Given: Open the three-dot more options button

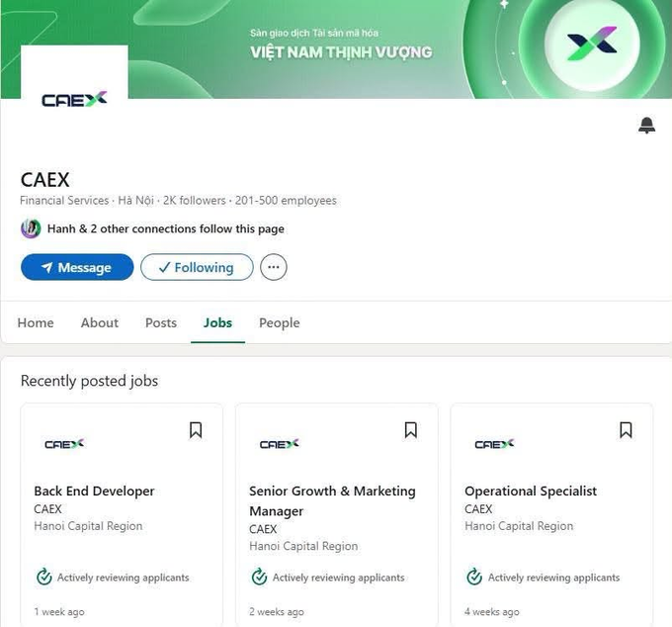Looking at the screenshot, I should point(274,267).
